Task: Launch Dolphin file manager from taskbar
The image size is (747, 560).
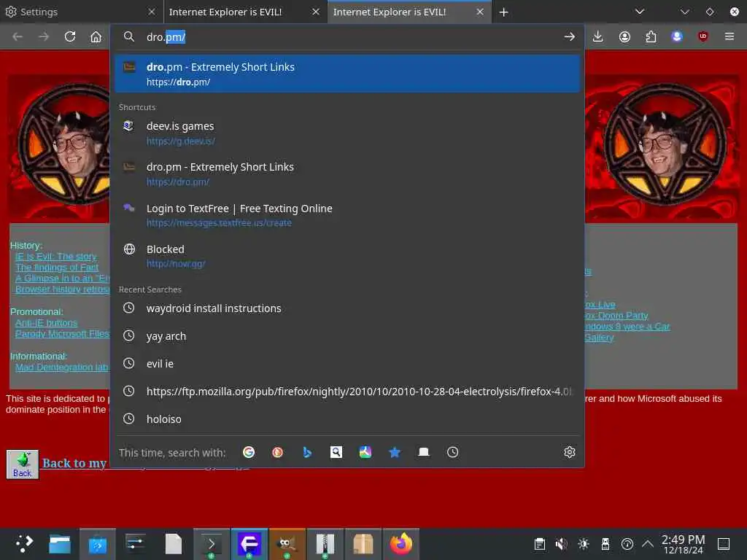Action: click(x=60, y=544)
